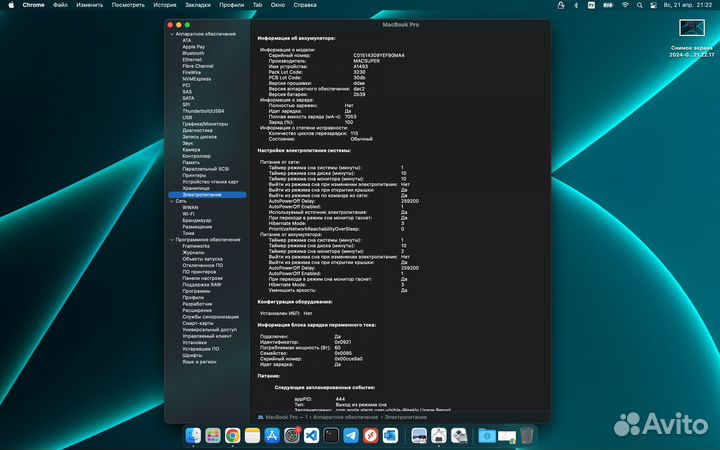
Task: Select Расширения in the sidebar
Action: [x=197, y=310]
